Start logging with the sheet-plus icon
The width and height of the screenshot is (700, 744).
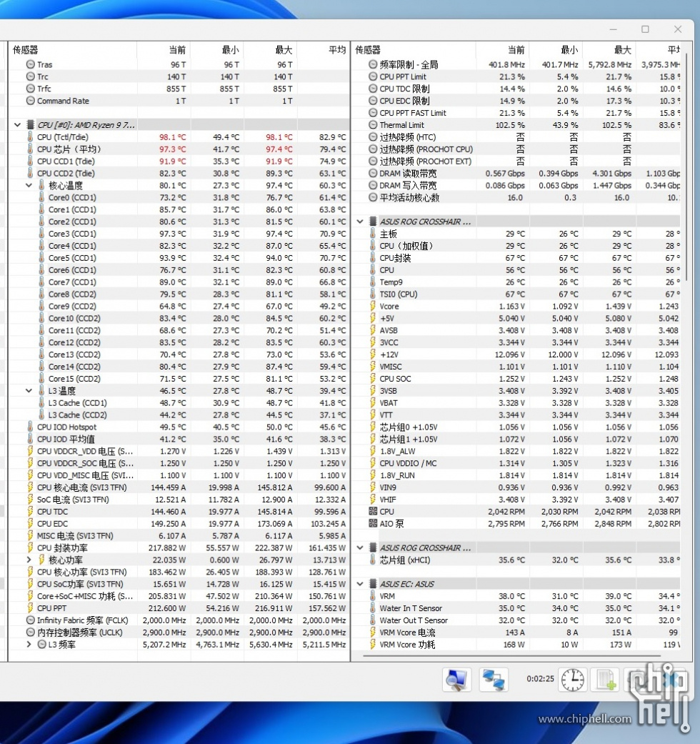605,680
